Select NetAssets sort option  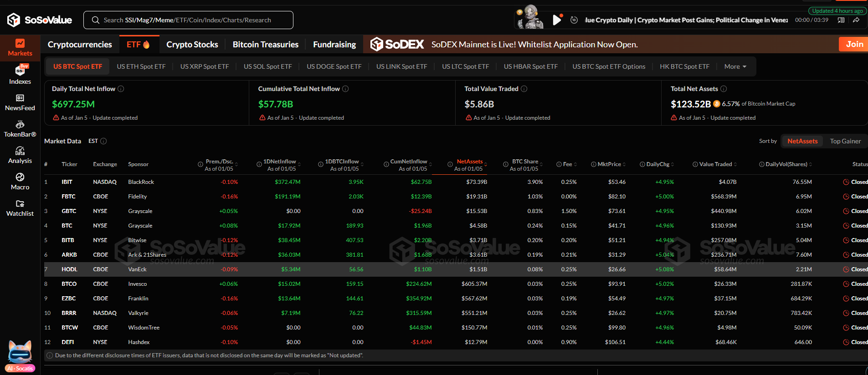(802, 141)
